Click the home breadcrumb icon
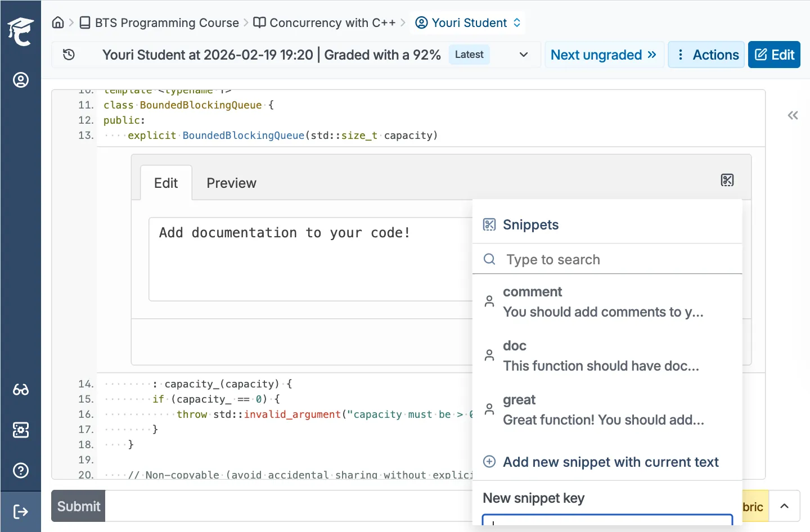Screen dimensions: 810x532 (x=57, y=22)
